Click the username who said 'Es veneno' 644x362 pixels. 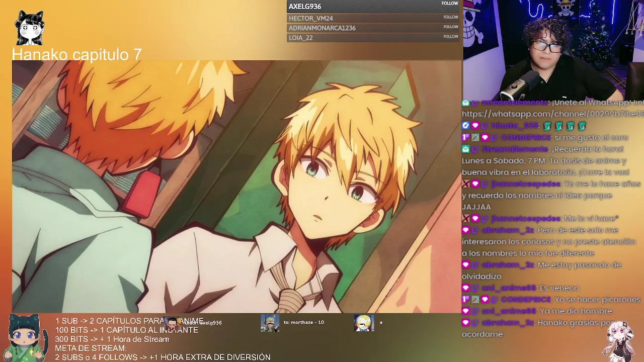(508, 288)
